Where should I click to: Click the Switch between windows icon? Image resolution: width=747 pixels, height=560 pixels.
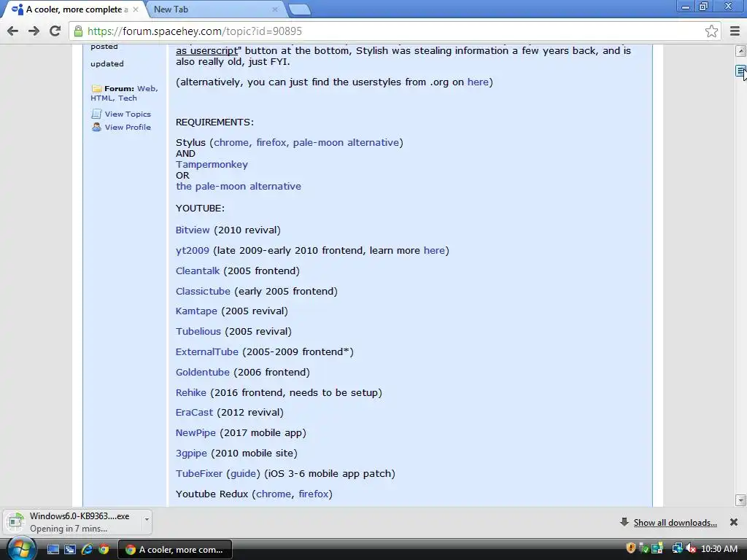pyautogui.click(x=70, y=550)
